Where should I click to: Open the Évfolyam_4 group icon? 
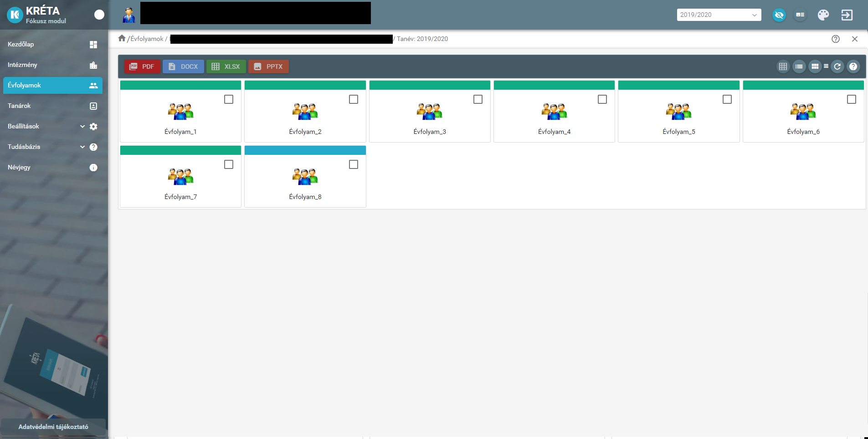[x=555, y=112]
